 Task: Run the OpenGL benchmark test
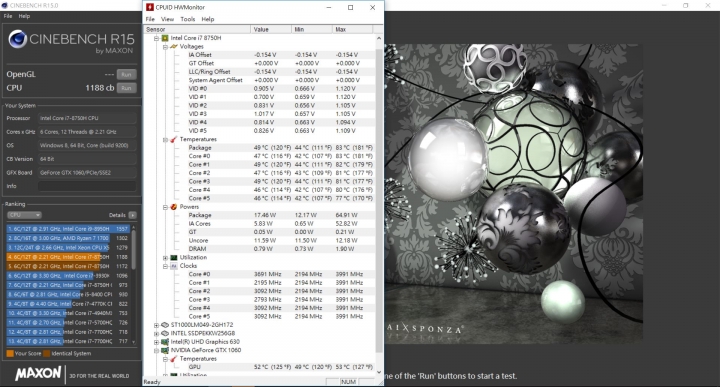tap(126, 74)
